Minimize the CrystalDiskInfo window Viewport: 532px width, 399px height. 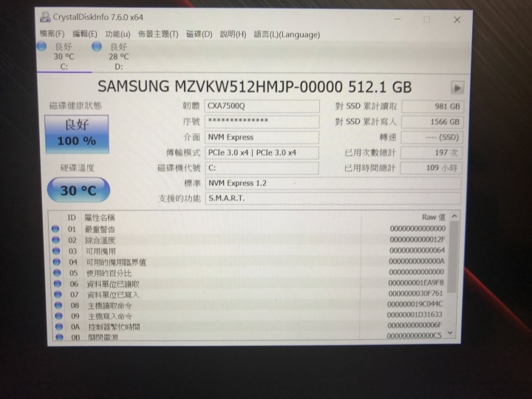pos(397,19)
